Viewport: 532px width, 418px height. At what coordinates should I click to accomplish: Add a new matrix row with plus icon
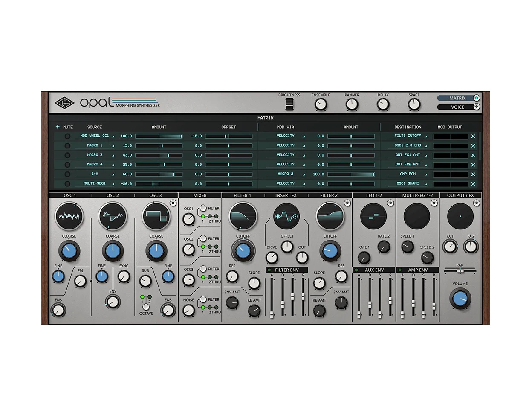tap(58, 127)
